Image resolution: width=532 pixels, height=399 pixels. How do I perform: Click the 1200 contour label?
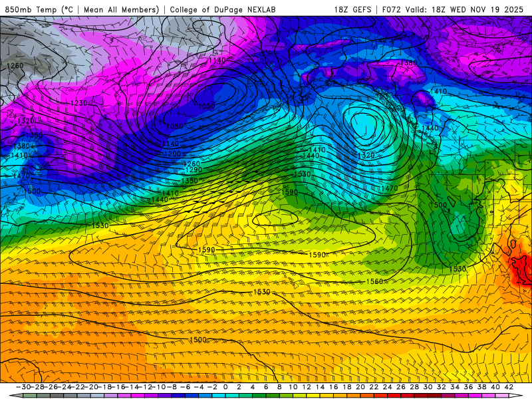click(x=172, y=154)
